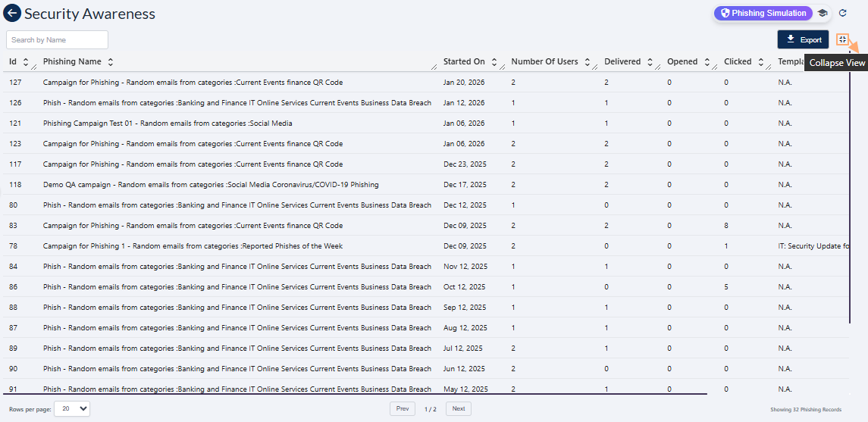Click the Security Awareness page title
Viewport: 868px width, 422px height.
(89, 14)
